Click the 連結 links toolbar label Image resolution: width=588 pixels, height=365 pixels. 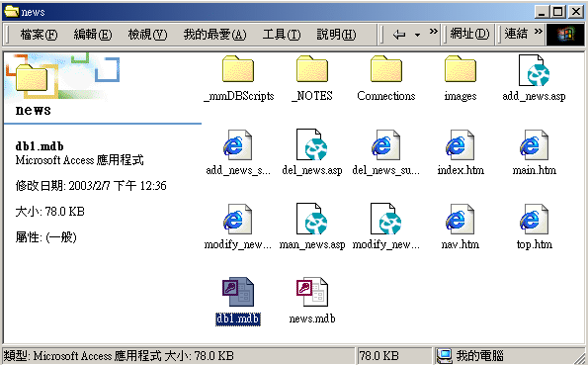517,34
